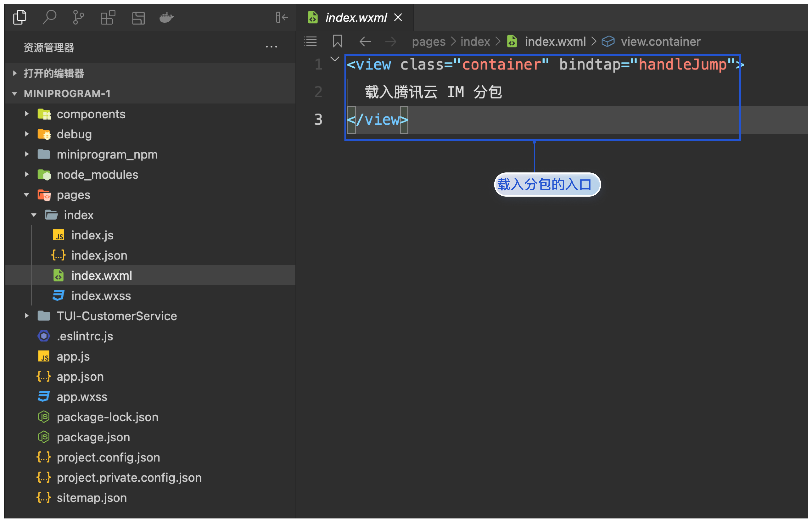Open the Explorer more actions ellipsis
This screenshot has height=523, width=812.
[x=271, y=47]
